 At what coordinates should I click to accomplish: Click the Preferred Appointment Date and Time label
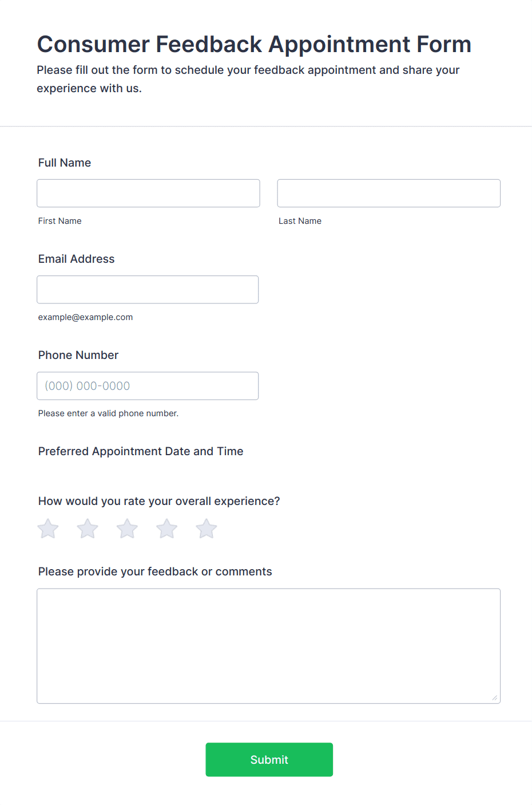tap(141, 451)
